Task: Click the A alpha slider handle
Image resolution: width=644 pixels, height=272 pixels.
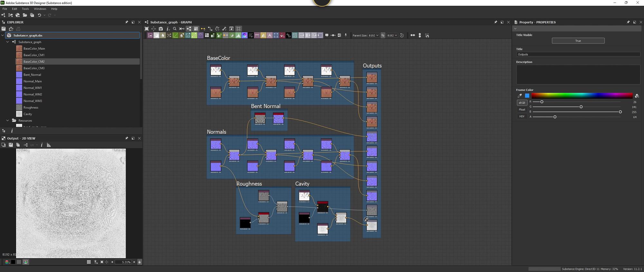Action: pyautogui.click(x=555, y=117)
